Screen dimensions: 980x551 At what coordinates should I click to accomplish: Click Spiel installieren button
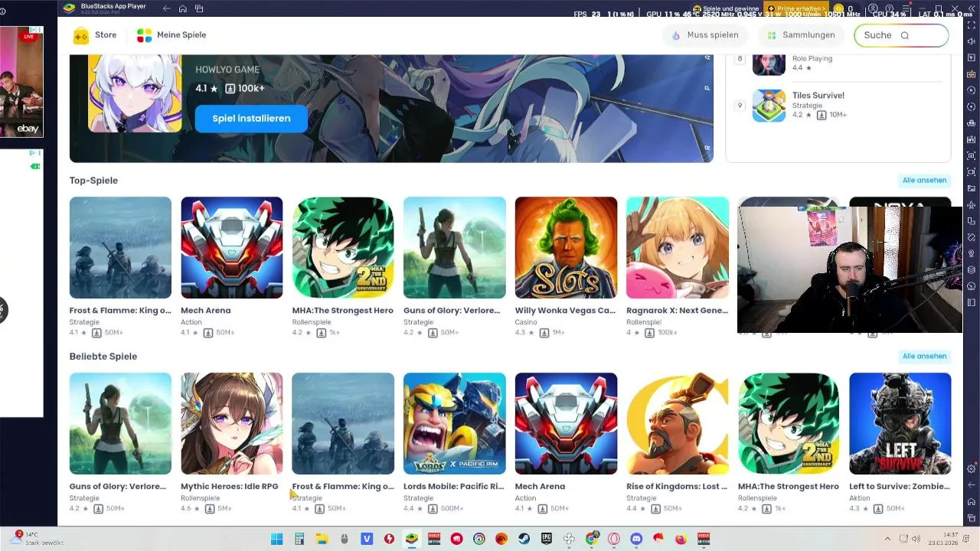(251, 119)
